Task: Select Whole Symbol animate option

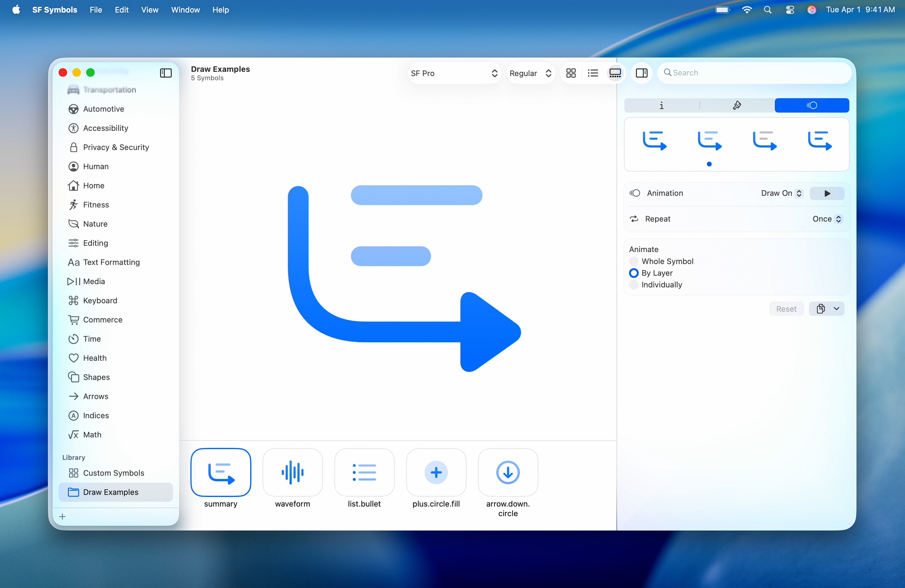Action: 634,261
